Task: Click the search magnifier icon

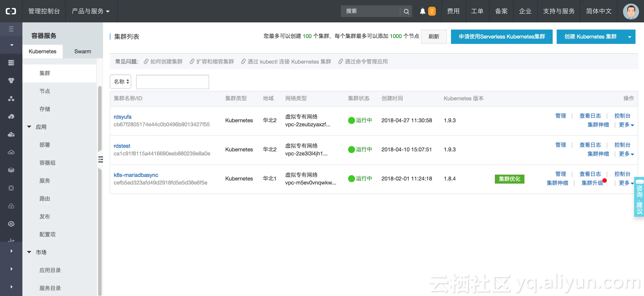Action: 406,11
